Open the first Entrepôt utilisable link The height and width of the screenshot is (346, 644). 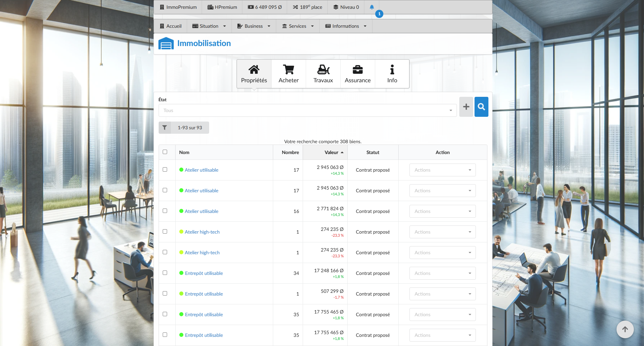click(204, 273)
